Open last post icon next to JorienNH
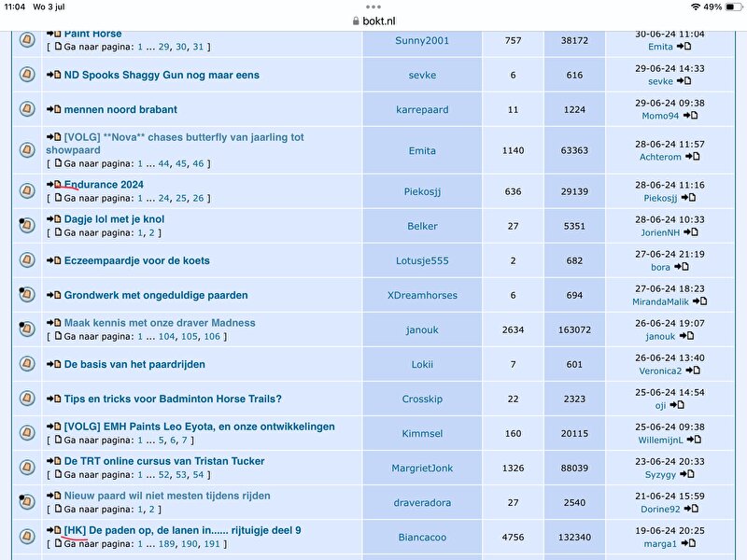This screenshot has width=747, height=560. [x=691, y=231]
